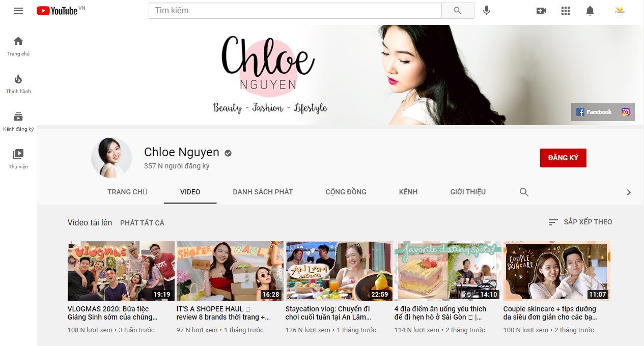Subscribe with the Đăng ký button

[563, 158]
